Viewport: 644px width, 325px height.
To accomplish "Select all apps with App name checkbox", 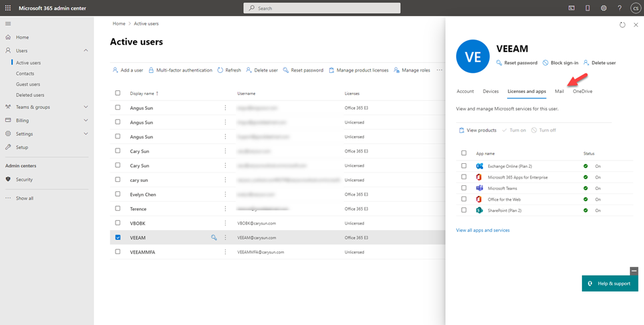I will pos(464,153).
